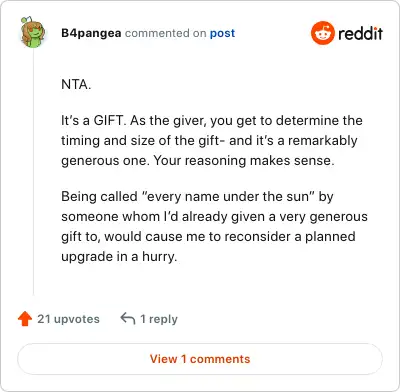Click the "Being called every name" paragraph
Viewport: 400px width, 392px height.
[214, 226]
